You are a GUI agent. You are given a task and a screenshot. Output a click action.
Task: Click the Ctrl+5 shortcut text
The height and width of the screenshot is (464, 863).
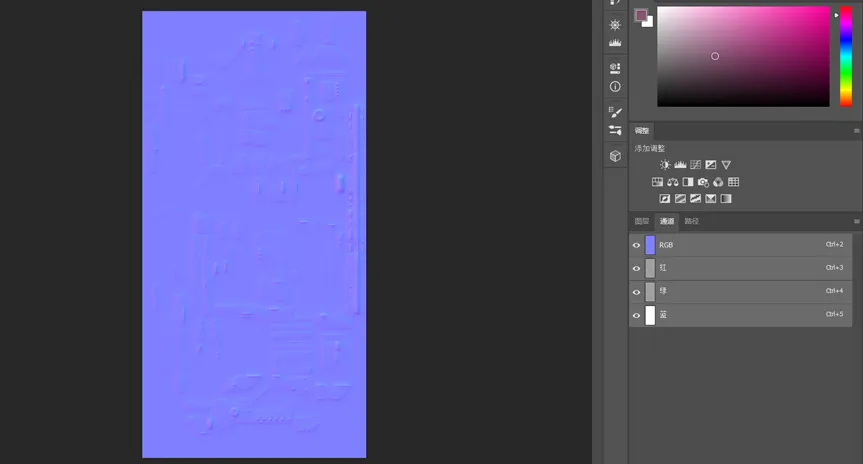[834, 314]
